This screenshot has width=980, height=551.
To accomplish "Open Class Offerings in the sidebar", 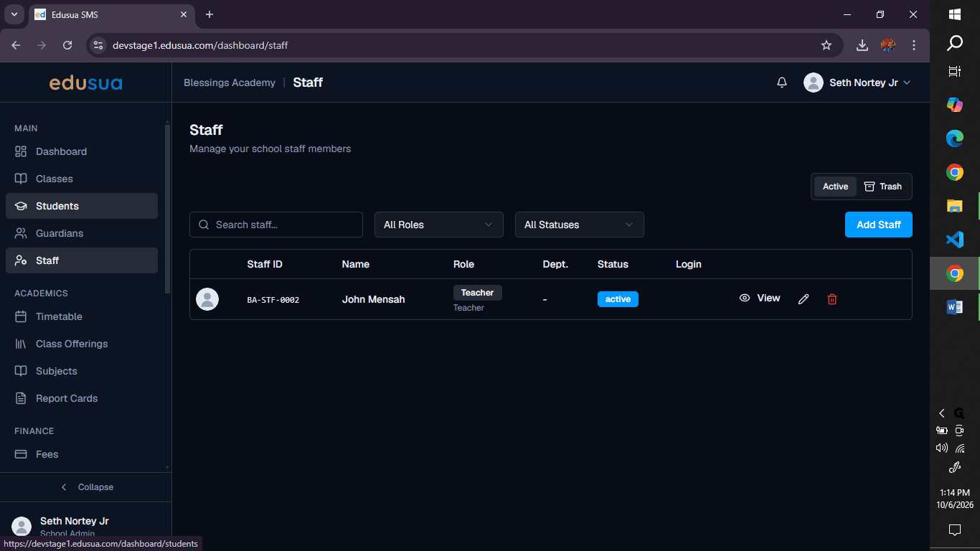I will [x=82, y=344].
